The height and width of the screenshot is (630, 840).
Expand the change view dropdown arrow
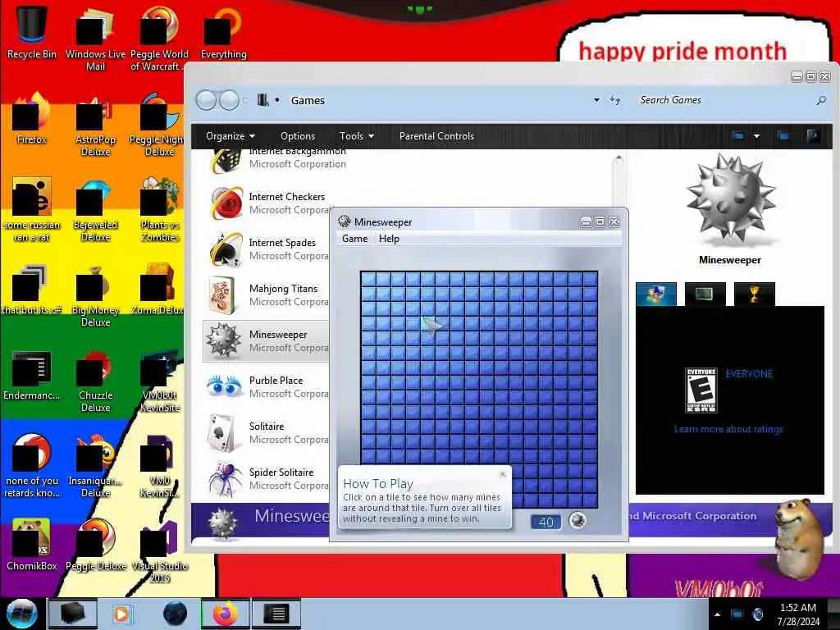click(x=756, y=136)
